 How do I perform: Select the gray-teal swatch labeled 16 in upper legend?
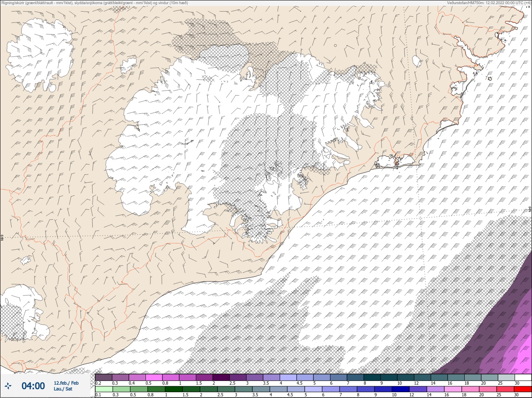click(x=456, y=377)
